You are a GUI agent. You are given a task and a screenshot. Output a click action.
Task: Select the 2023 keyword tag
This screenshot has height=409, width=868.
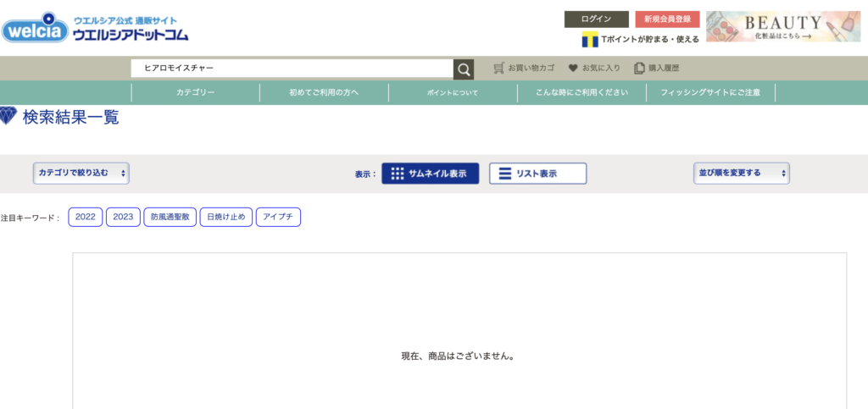point(123,218)
